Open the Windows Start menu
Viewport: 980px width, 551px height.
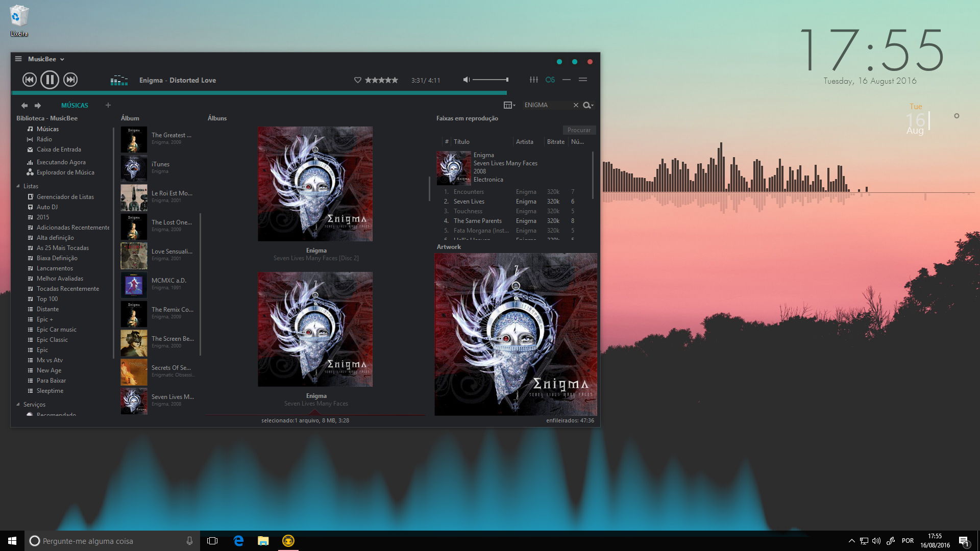pyautogui.click(x=12, y=541)
